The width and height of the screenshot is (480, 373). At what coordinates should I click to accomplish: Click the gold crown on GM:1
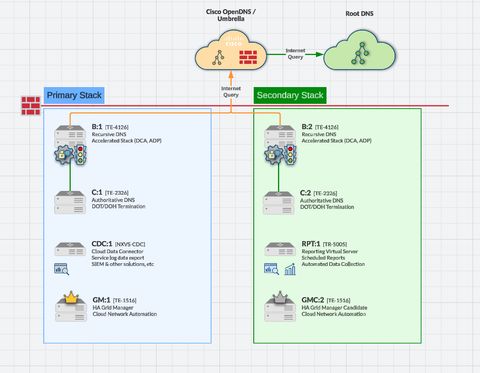[x=71, y=297]
